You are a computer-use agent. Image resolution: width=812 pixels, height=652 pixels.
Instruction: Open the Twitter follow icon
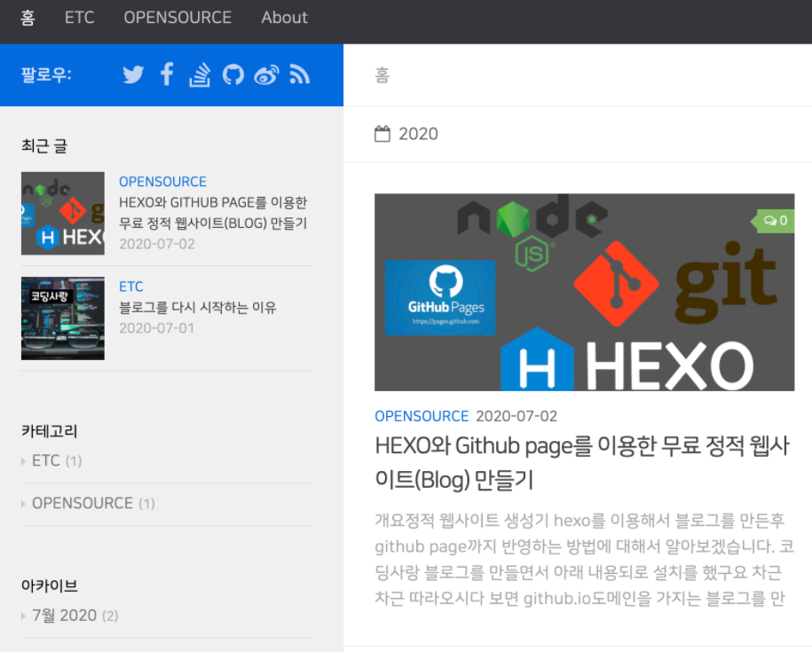tap(133, 75)
